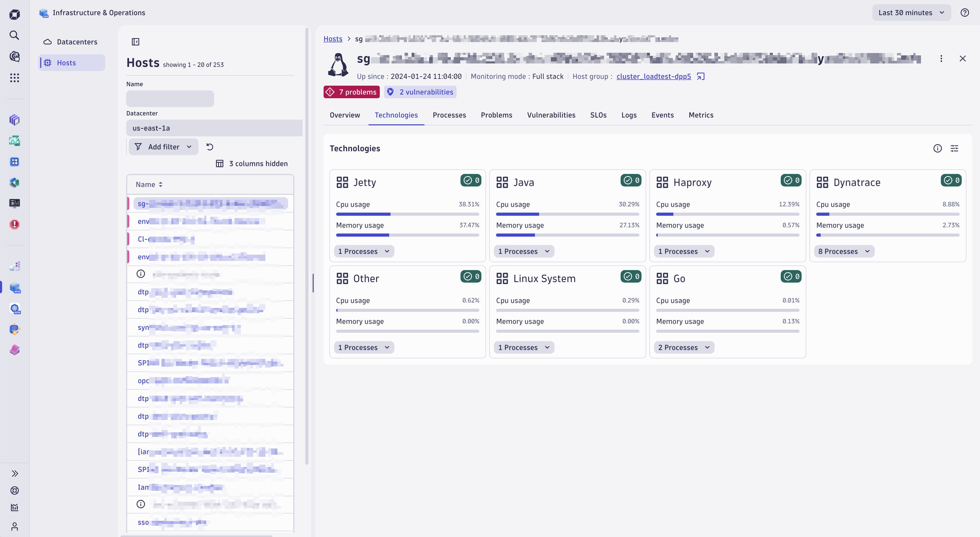Click the Technologies info icon

[937, 148]
